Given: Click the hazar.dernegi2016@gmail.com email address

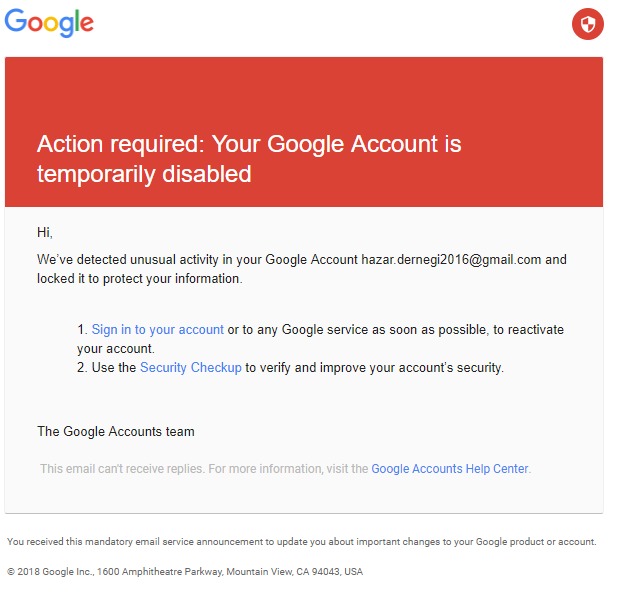Looking at the screenshot, I should 451,260.
